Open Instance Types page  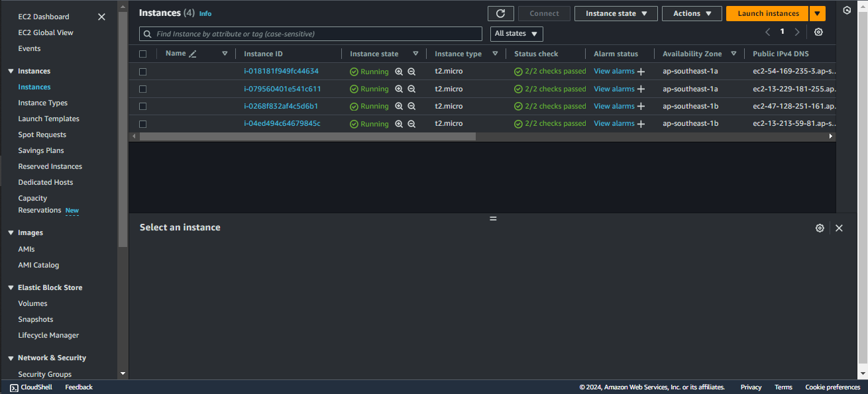[x=43, y=103]
